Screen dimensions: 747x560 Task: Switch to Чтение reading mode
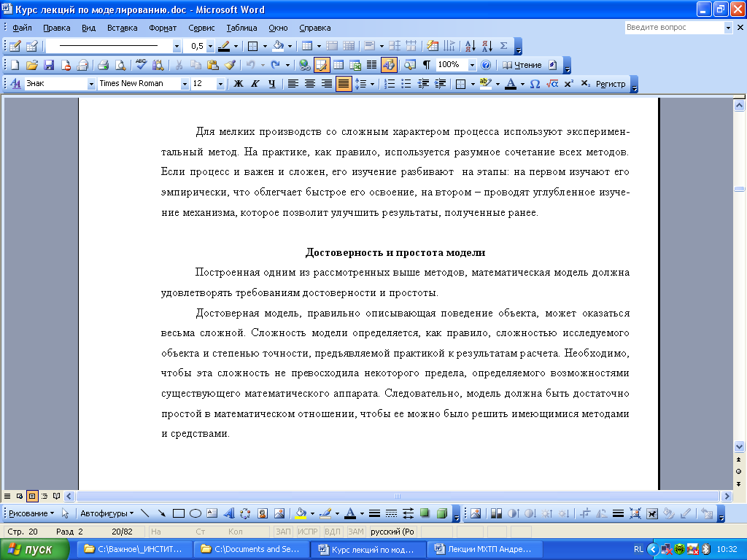pyautogui.click(x=522, y=65)
